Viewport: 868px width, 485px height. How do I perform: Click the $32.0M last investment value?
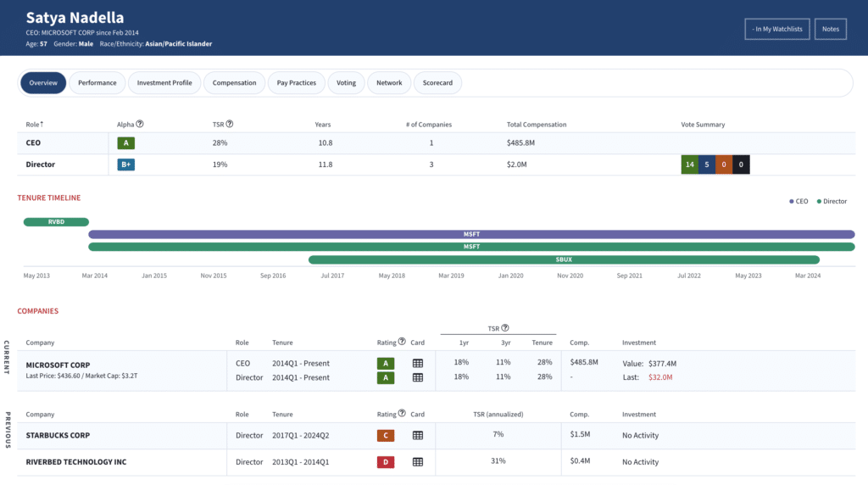click(x=660, y=377)
